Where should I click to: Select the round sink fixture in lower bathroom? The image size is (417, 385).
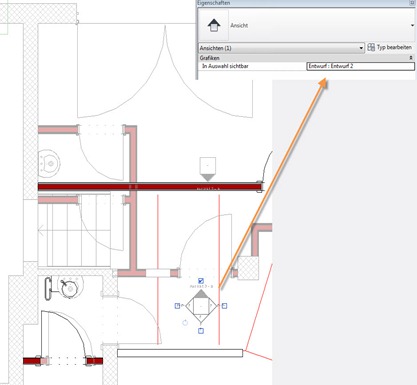tap(69, 288)
